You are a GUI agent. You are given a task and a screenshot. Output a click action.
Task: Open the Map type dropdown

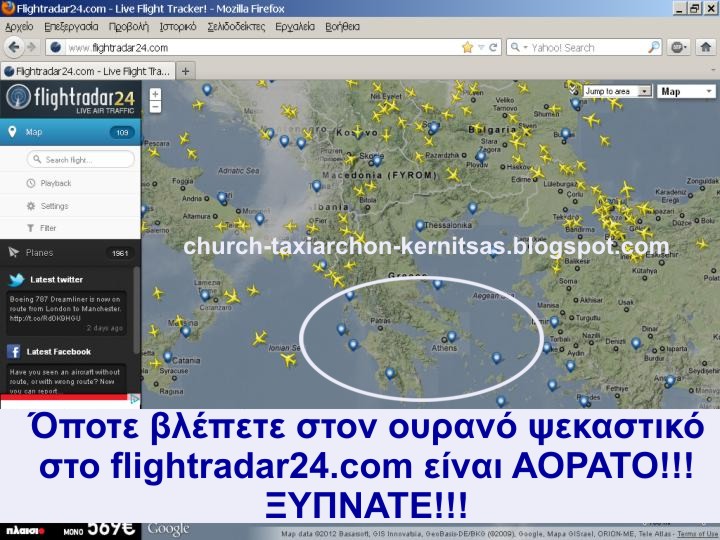(x=686, y=91)
